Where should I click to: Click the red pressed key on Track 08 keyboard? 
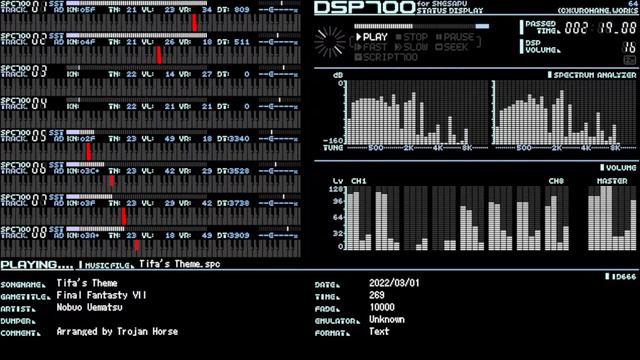(x=136, y=244)
